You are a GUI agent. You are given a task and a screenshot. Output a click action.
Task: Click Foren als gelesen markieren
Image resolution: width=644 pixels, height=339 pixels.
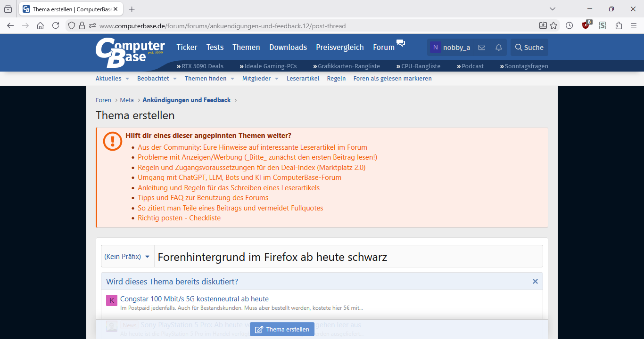point(393,79)
